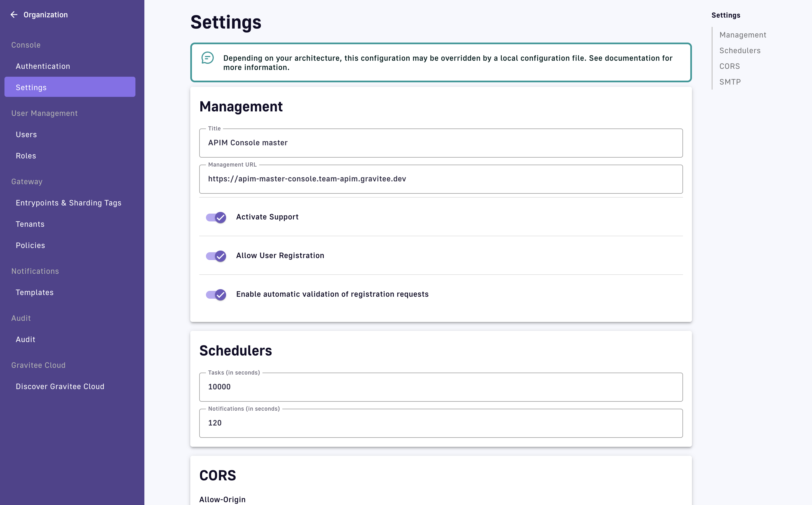Select Users under User Management
The image size is (812, 505).
26,135
